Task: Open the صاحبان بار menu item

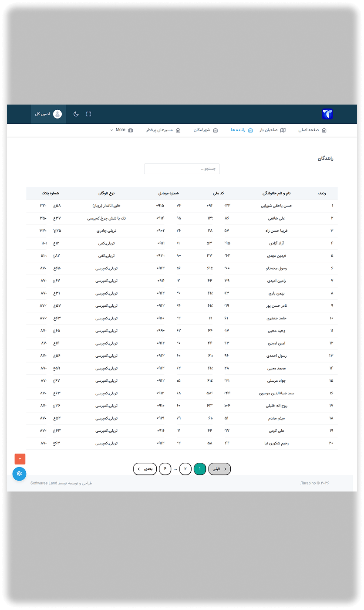Action: [273, 130]
